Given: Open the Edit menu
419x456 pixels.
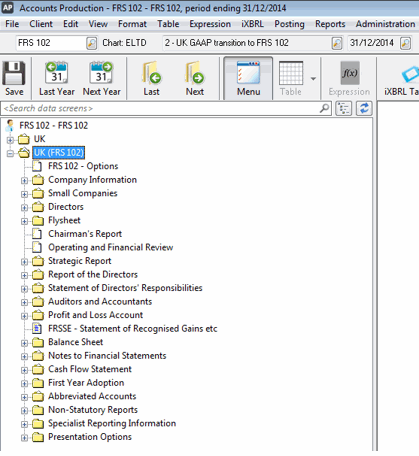Looking at the screenshot, I should tap(71, 24).
